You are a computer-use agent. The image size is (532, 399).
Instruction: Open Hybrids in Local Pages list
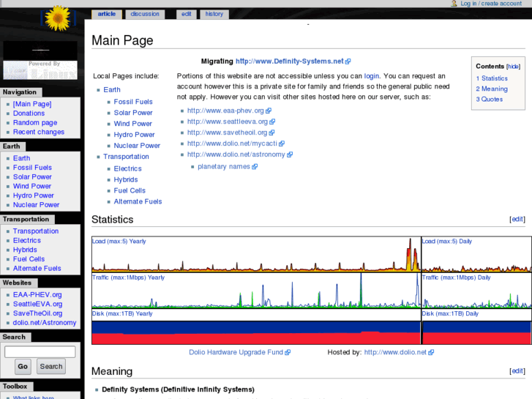(126, 179)
